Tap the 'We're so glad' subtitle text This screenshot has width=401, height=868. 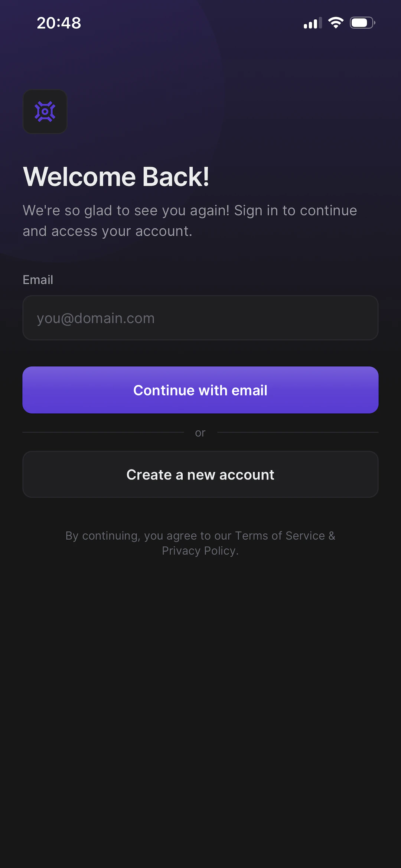click(x=190, y=221)
